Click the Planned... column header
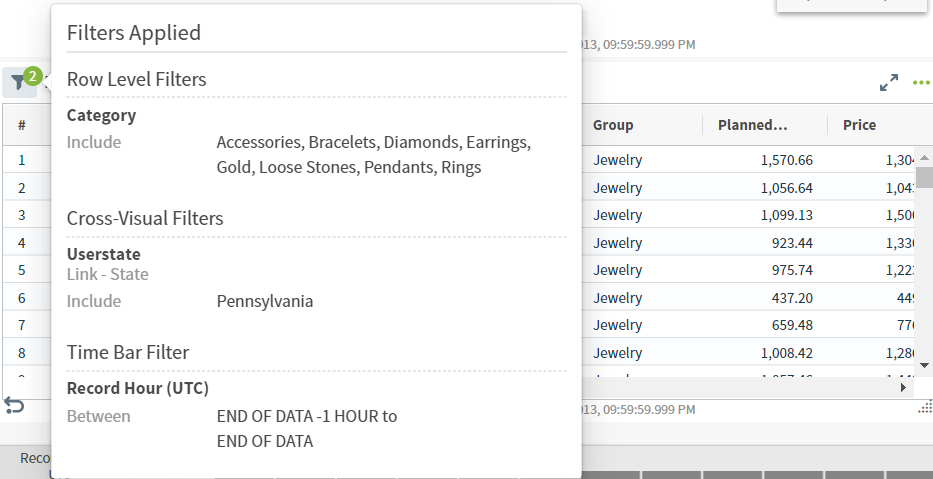The image size is (933, 479). click(x=753, y=125)
